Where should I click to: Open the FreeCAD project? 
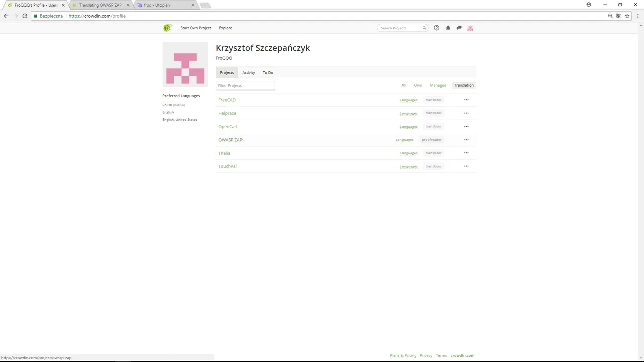[x=227, y=100]
